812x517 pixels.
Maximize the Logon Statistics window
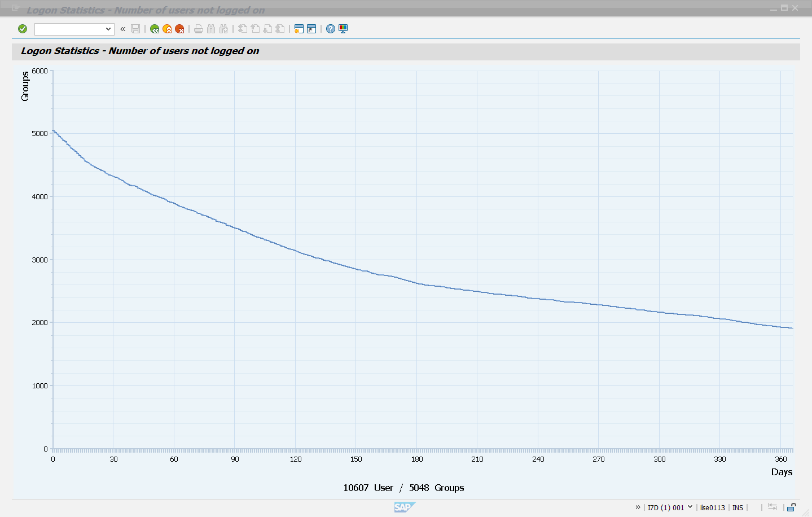pos(784,8)
